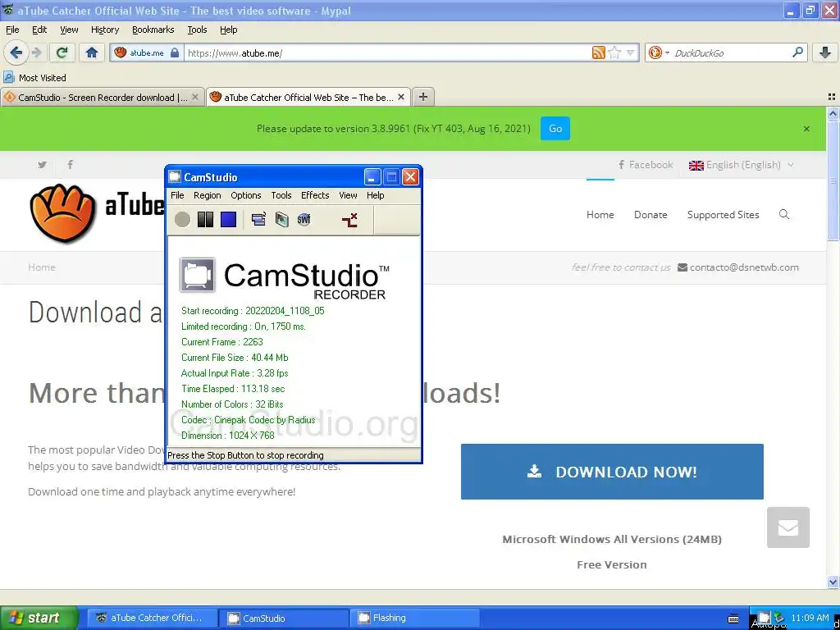Click the browser Forward arrow
The image size is (840, 630).
(x=36, y=52)
